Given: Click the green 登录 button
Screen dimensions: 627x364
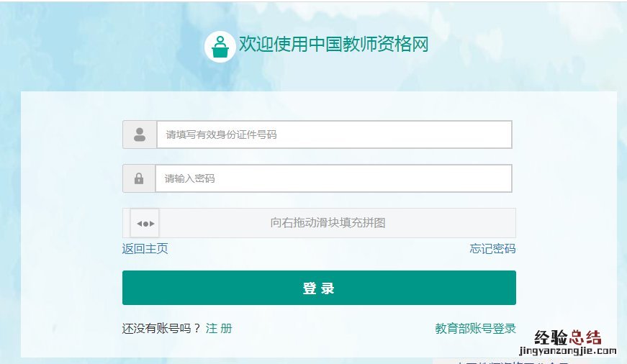Looking at the screenshot, I should [319, 288].
